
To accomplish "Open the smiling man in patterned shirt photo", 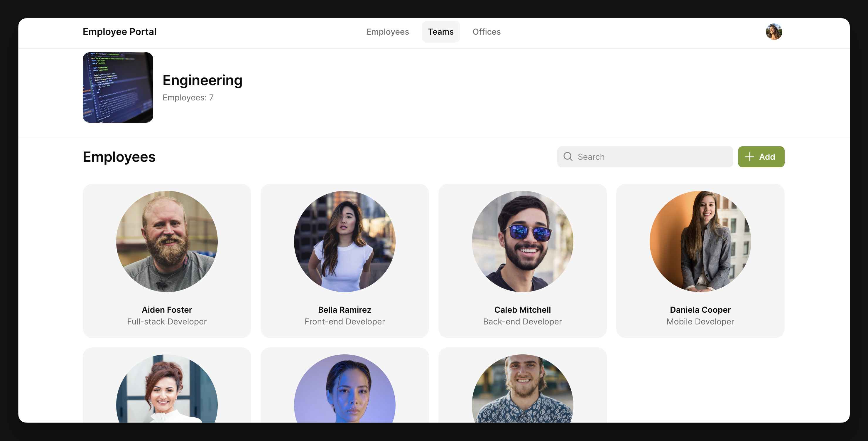I will point(522,388).
